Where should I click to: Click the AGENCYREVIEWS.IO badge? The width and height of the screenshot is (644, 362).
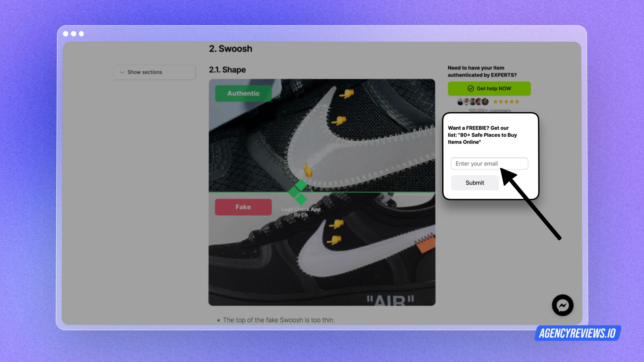[577, 333]
